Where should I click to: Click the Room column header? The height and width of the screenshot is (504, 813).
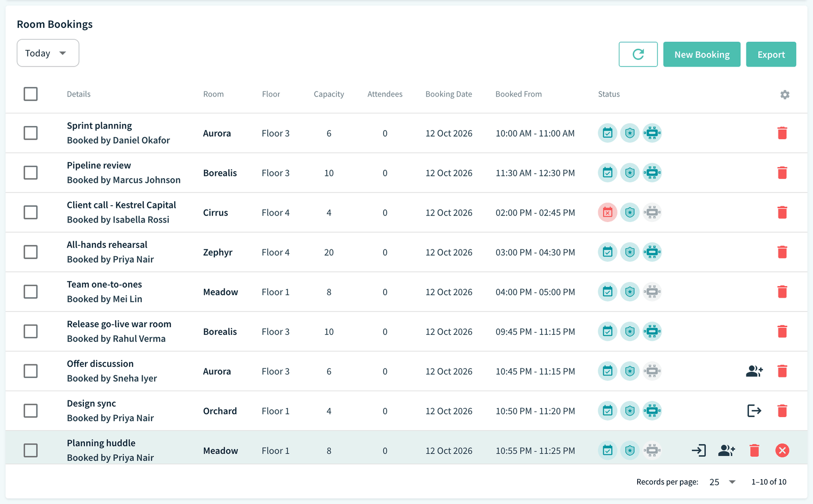tap(213, 94)
